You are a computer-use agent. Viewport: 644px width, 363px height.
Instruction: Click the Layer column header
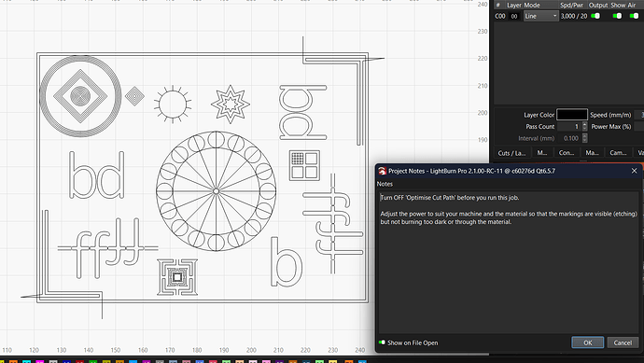[514, 5]
